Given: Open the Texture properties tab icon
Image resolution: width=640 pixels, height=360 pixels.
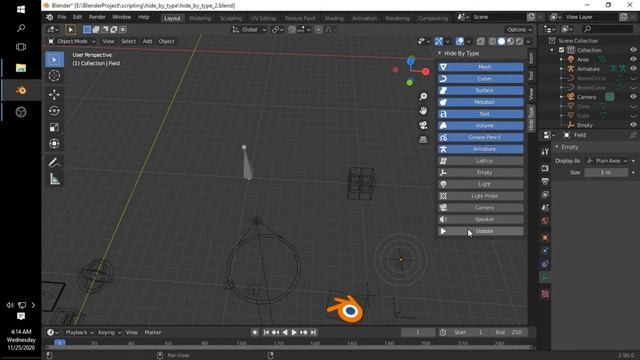Looking at the screenshot, I should 545,294.
